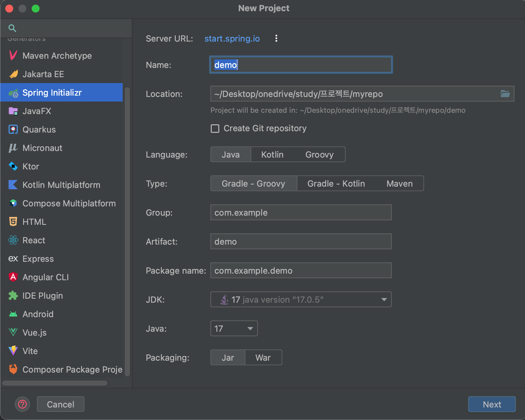Click the Angular CLI red icon
525x420 pixels.
(x=13, y=277)
